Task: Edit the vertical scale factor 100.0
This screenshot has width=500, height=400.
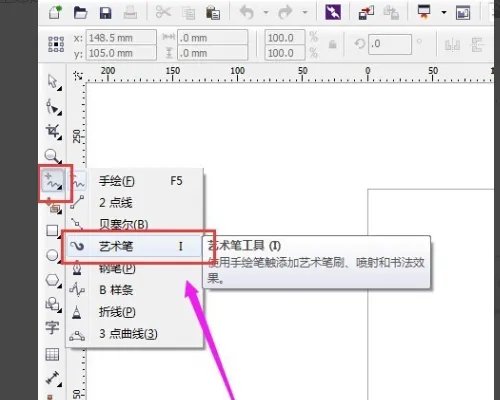Action: (x=285, y=53)
